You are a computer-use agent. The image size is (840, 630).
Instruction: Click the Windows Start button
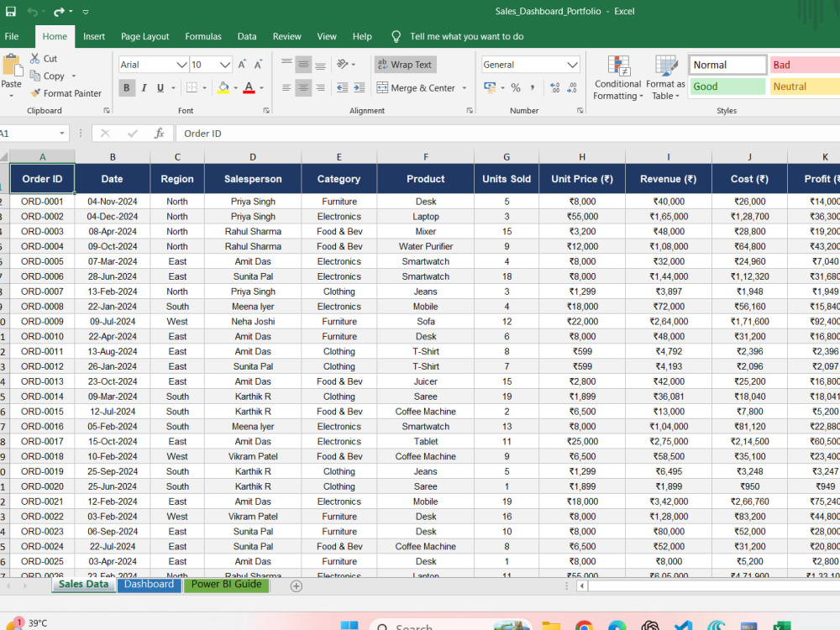[349, 626]
